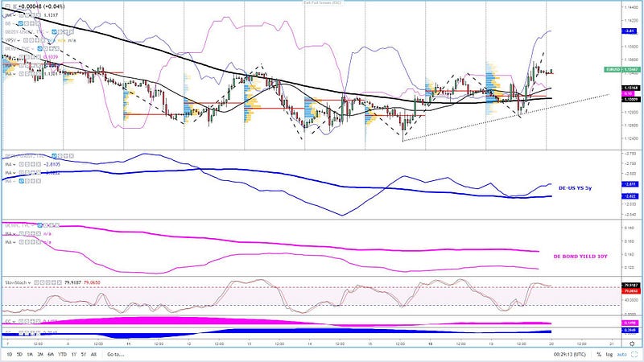Toggle log scale button
Image resolution: width=644 pixels, height=362 pixels.
click(x=609, y=354)
